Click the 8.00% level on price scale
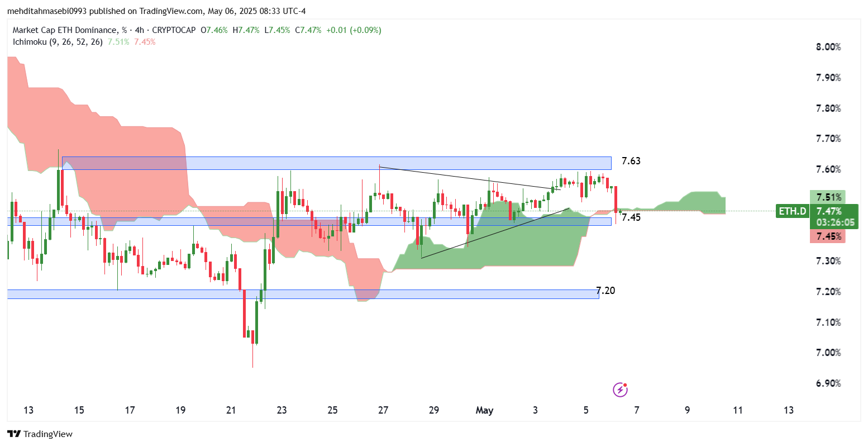The width and height of the screenshot is (868, 446). point(828,47)
